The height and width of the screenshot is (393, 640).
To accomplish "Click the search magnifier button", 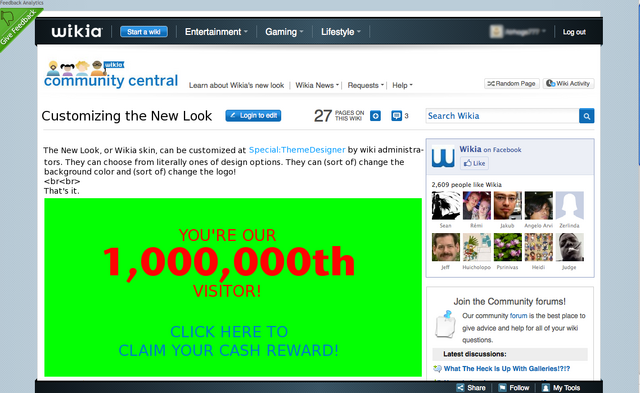I will [x=586, y=116].
